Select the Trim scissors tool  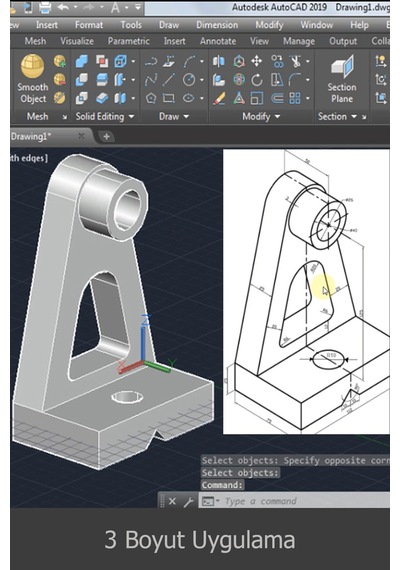coord(295,61)
